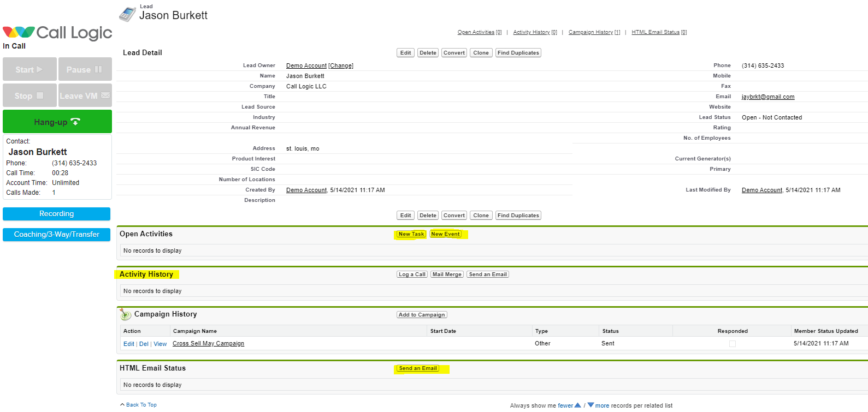Click the top Clone button

[x=481, y=53]
